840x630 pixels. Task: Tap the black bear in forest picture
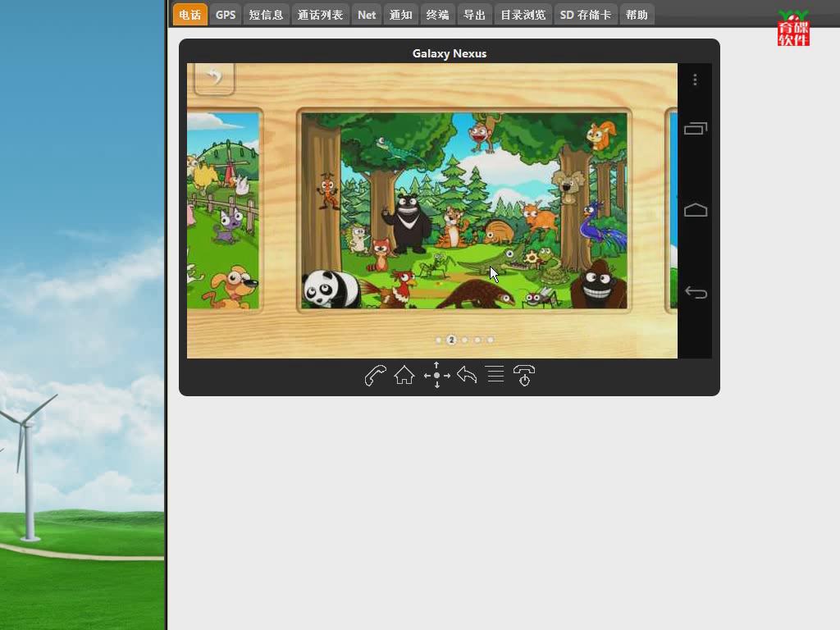[407, 221]
